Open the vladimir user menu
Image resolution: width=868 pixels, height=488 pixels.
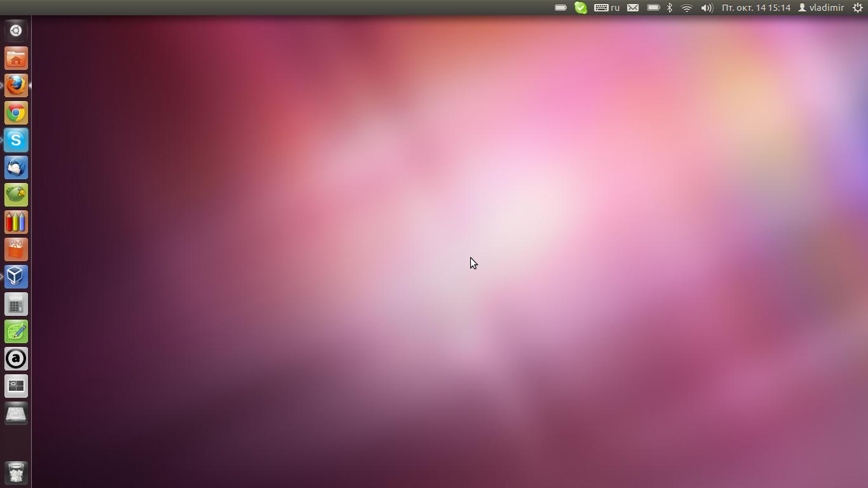click(821, 8)
